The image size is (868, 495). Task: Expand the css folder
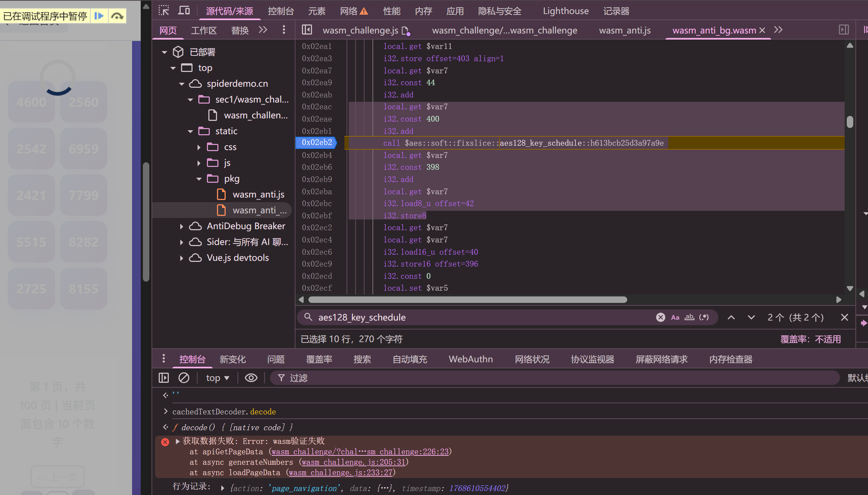pyautogui.click(x=199, y=147)
